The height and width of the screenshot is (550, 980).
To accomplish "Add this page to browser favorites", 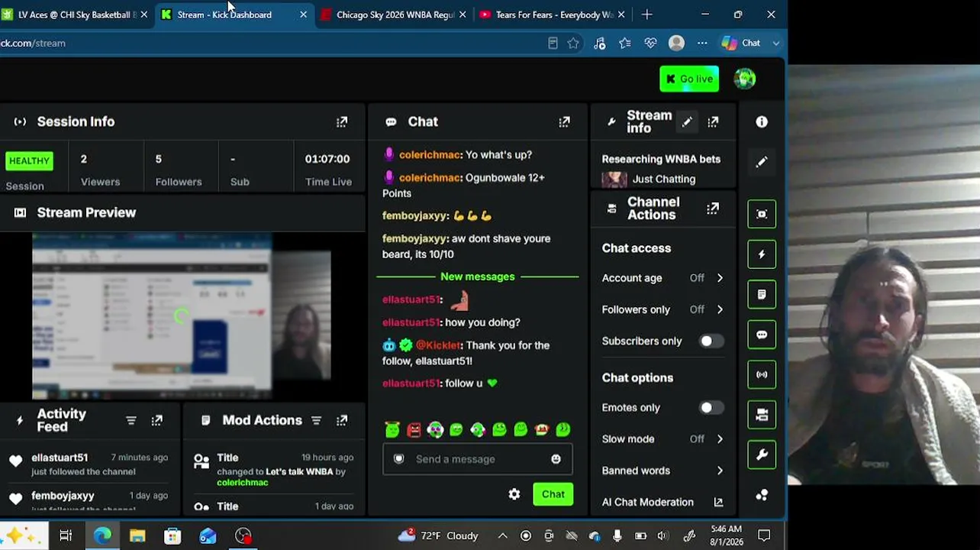I will (573, 44).
